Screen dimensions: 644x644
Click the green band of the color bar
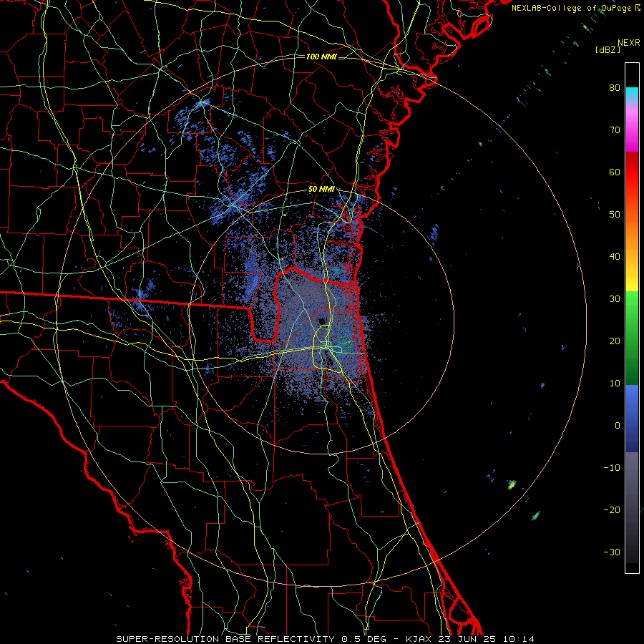[632, 338]
